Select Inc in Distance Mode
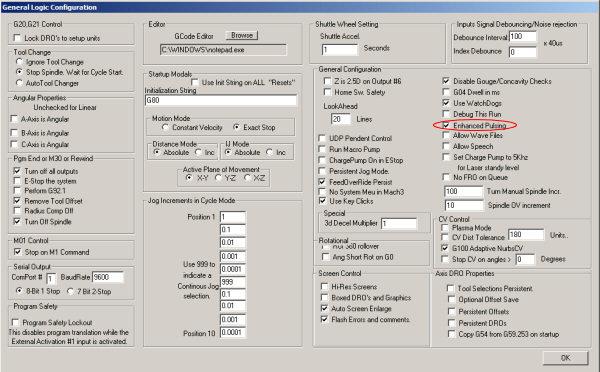 click(x=198, y=152)
